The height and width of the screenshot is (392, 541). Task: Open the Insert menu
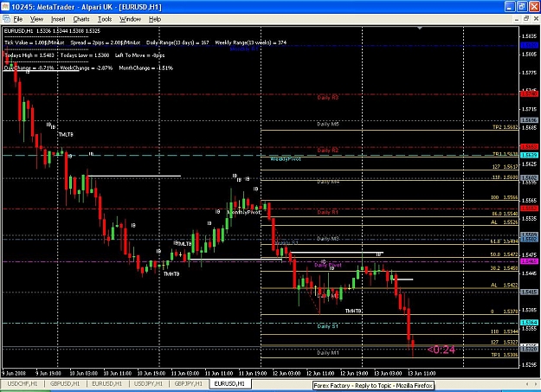click(58, 19)
